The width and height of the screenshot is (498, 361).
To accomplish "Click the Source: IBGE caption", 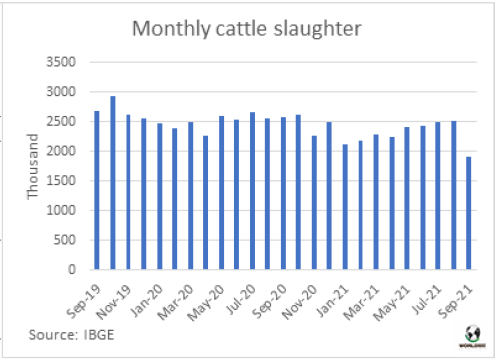I will 71,335.
